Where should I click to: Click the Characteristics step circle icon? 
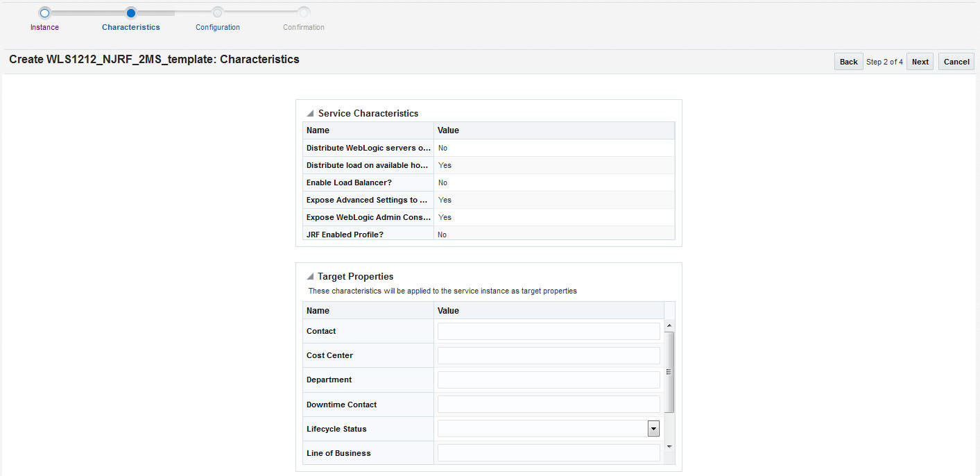131,12
